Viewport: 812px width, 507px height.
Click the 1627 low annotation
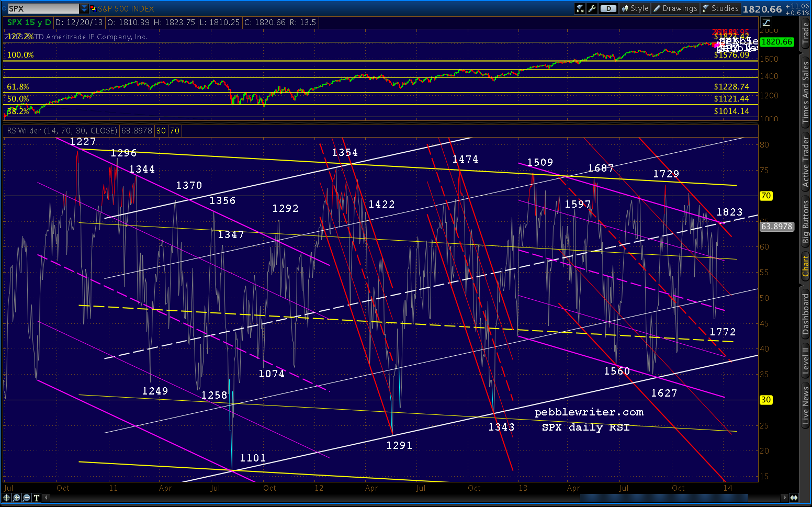(664, 393)
